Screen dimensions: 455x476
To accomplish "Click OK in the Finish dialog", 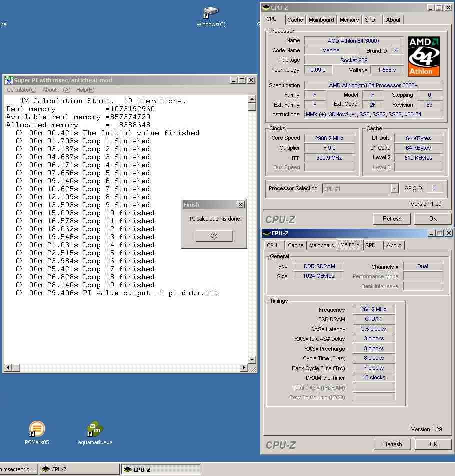I will click(214, 236).
